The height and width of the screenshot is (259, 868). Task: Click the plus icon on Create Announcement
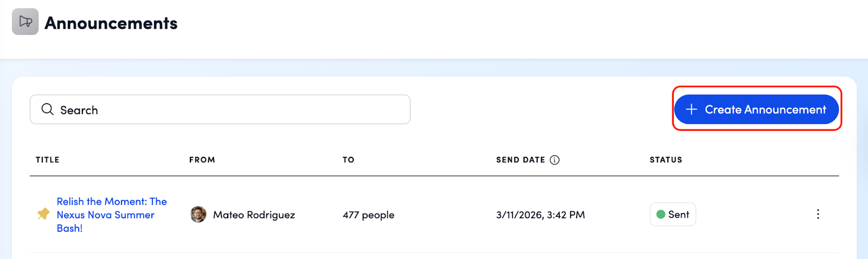(691, 110)
